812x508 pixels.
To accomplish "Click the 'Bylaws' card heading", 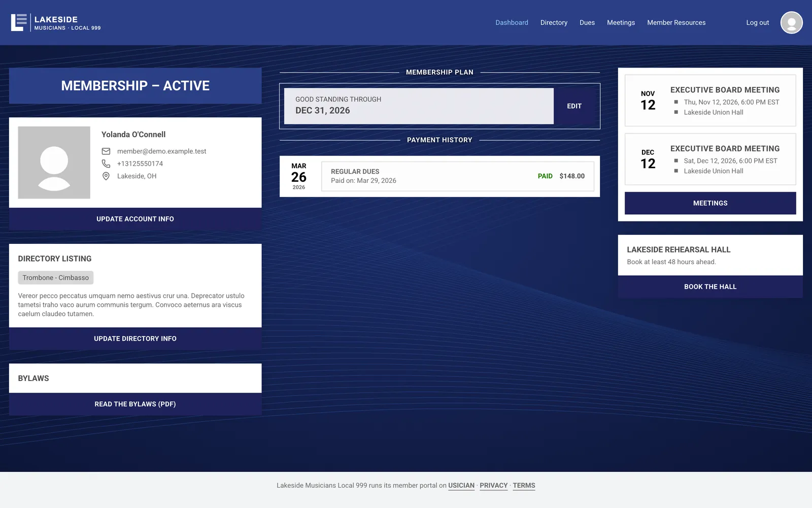I will point(33,378).
